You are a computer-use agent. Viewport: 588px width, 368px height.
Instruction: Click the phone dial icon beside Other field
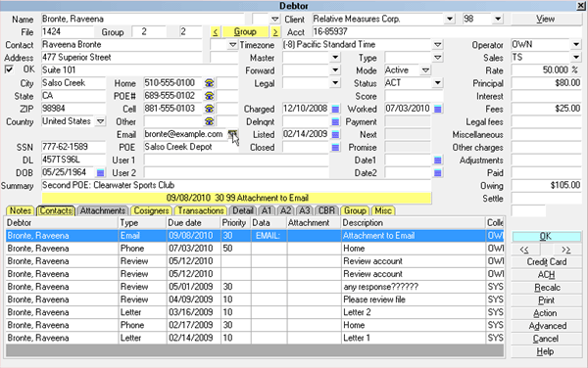click(210, 121)
